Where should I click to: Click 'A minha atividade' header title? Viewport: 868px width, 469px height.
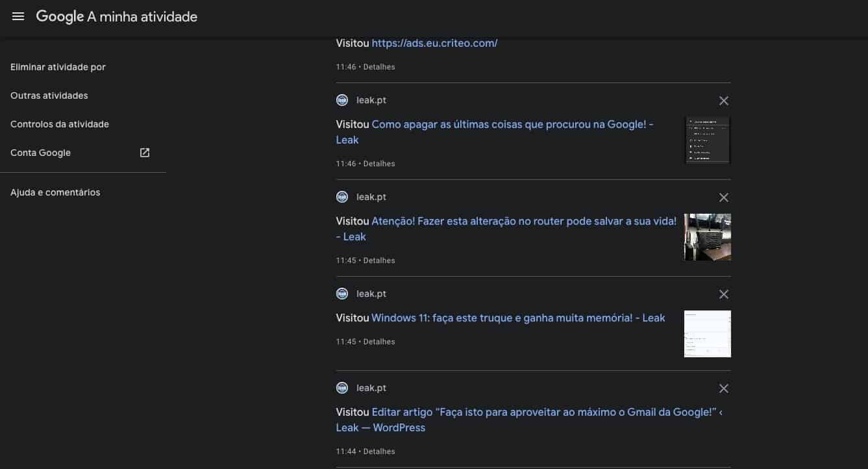142,17
